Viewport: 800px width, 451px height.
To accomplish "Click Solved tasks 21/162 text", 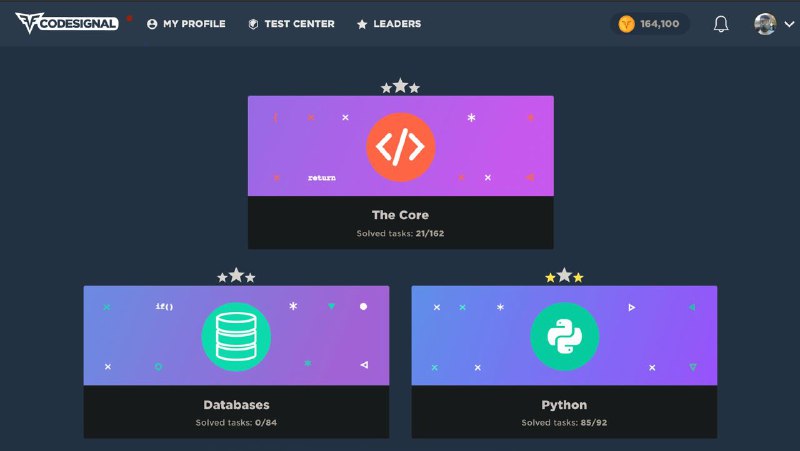I will [x=401, y=233].
